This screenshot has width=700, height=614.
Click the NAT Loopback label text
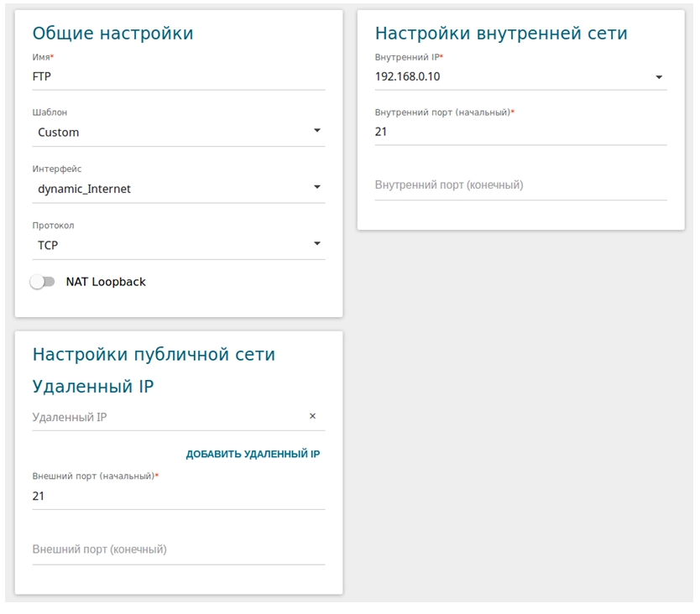(x=106, y=283)
